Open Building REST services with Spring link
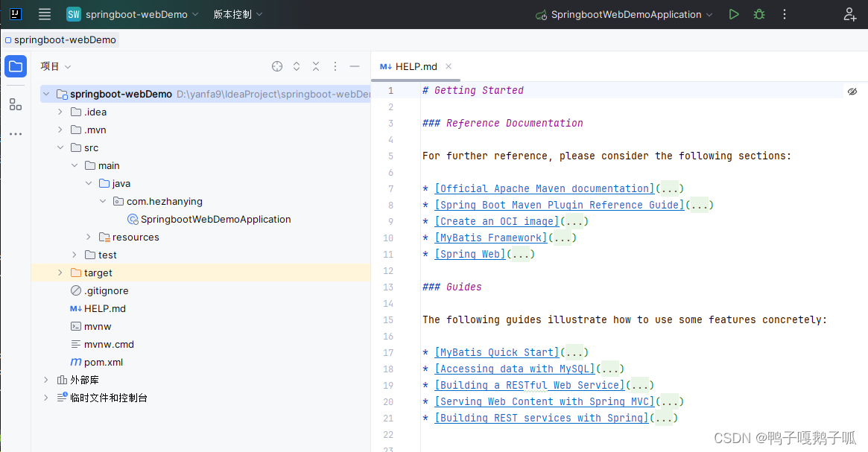 coord(542,418)
